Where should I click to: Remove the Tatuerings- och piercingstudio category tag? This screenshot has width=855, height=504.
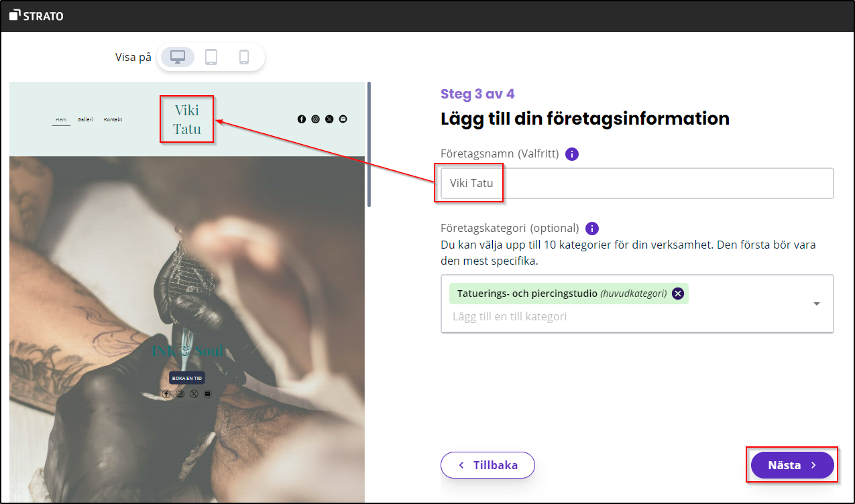coord(678,294)
